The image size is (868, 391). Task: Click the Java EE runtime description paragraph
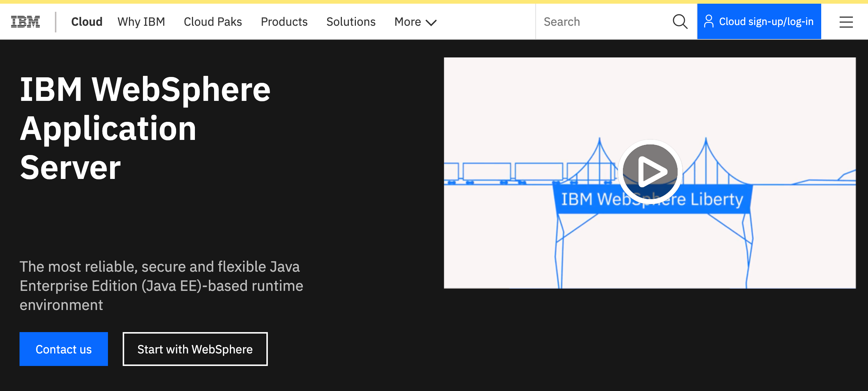point(161,286)
